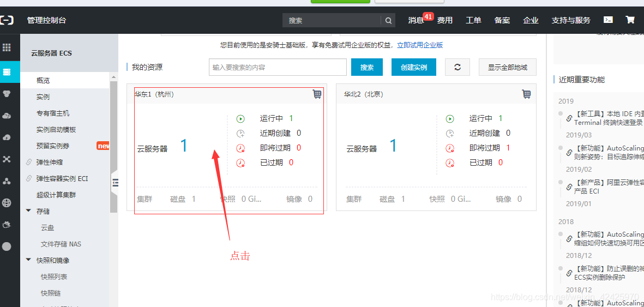This screenshot has height=307, width=644.
Task: Click 镜像 0 in 华北2（北京）card
Action: [508, 200]
